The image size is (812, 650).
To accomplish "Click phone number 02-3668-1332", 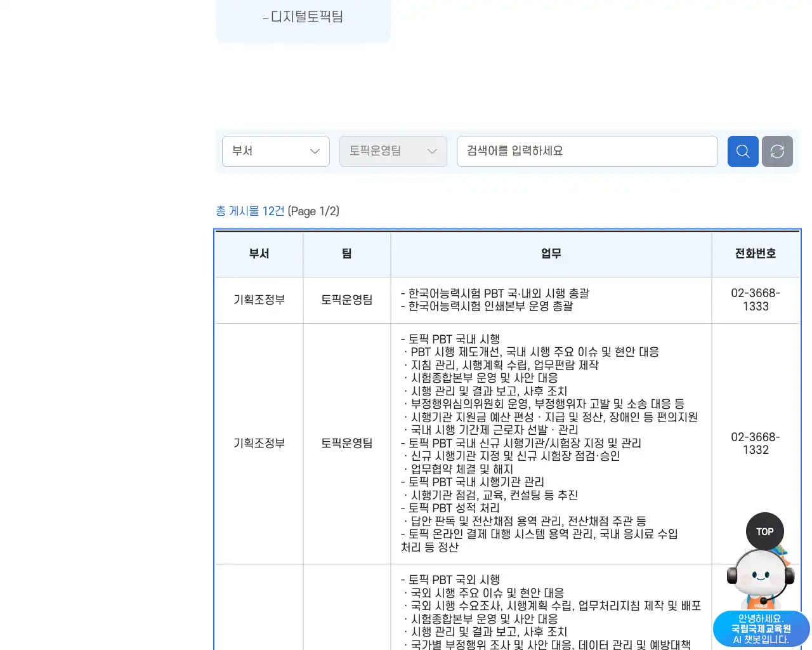I will click(x=756, y=443).
